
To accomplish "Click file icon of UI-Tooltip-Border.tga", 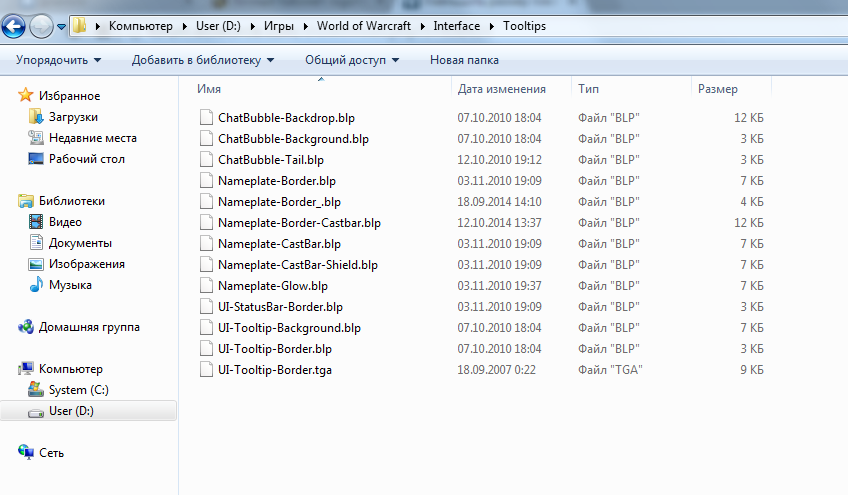I will click(206, 369).
